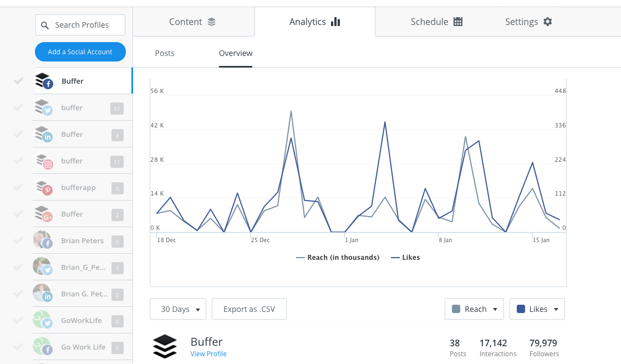Click the Analytics bar chart icon
Viewport: 621px width, 364px height.
(335, 21)
